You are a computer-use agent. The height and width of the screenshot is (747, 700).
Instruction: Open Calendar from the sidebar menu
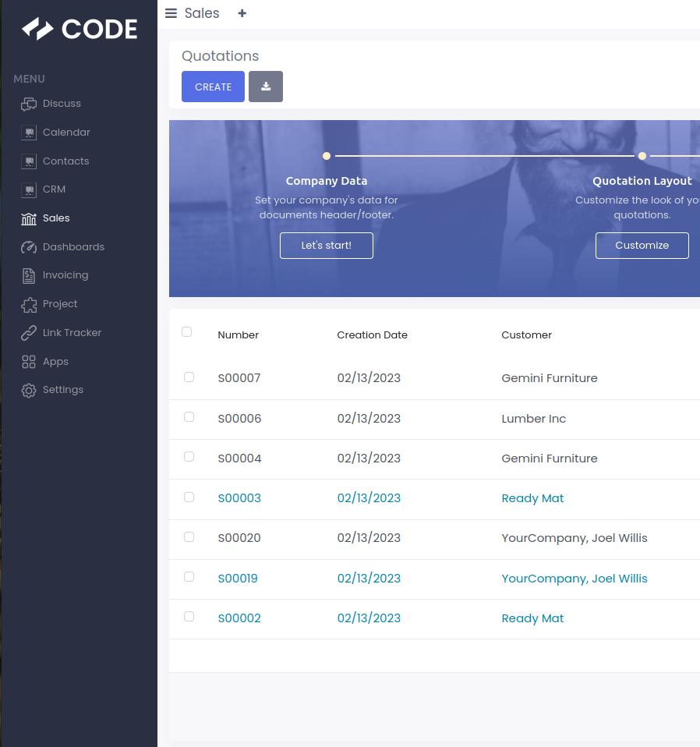click(66, 133)
